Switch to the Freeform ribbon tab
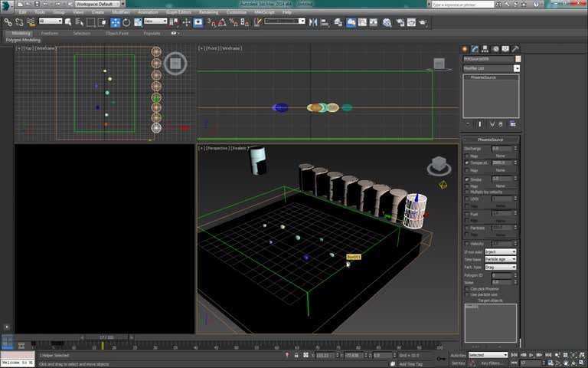This screenshot has height=368, width=588. coord(49,34)
